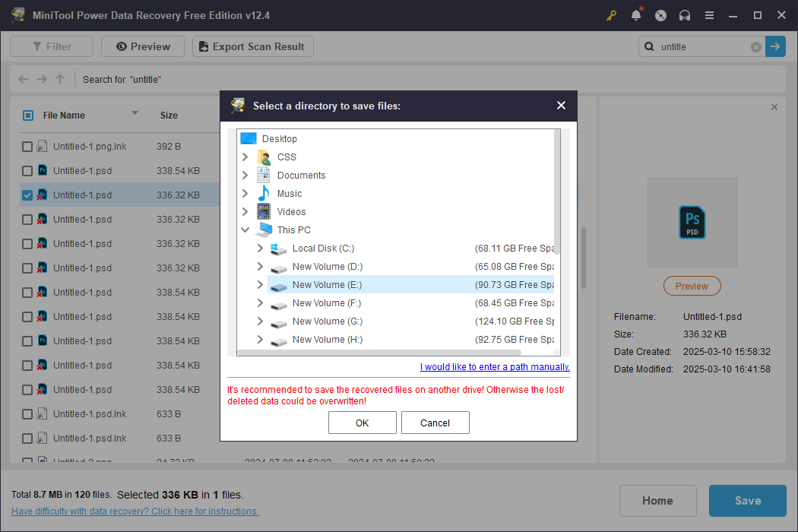This screenshot has width=798, height=532.
Task: Expand Local Disk (C:) node
Action: pos(260,248)
